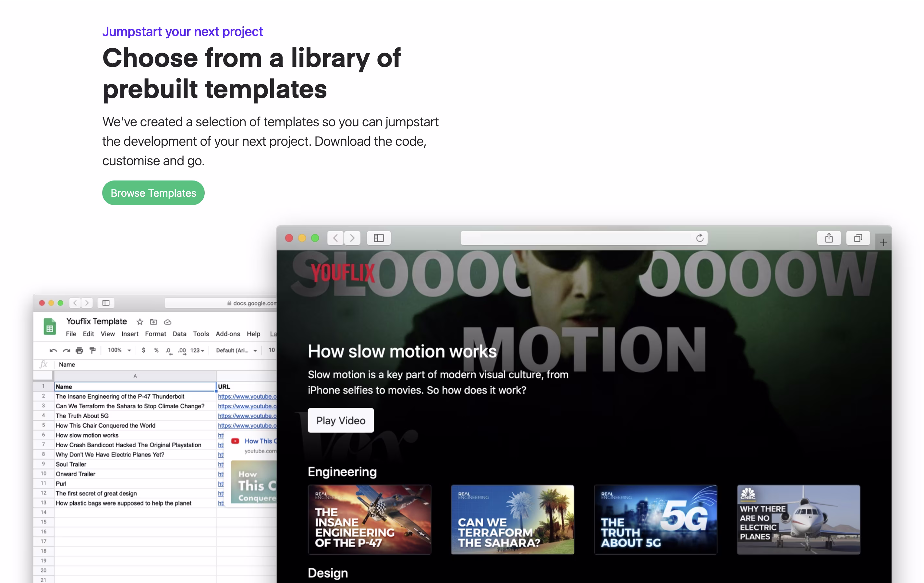
Task: Select cell 'The Truth About 5G'
Action: coord(135,416)
